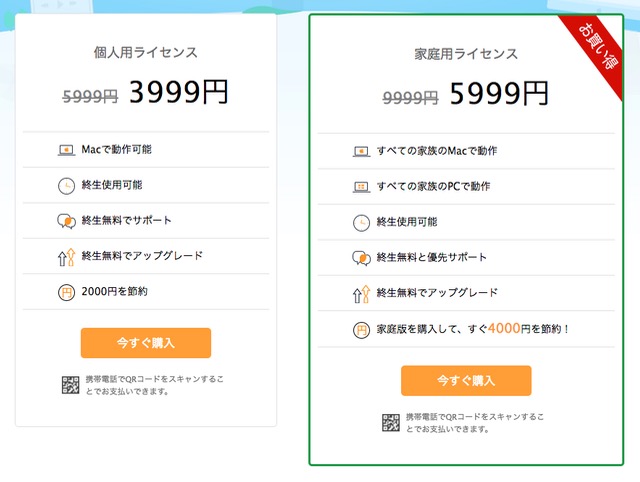Click the upgrade arrows icon in family license
Image resolution: width=640 pixels, height=482 pixels.
(x=361, y=294)
